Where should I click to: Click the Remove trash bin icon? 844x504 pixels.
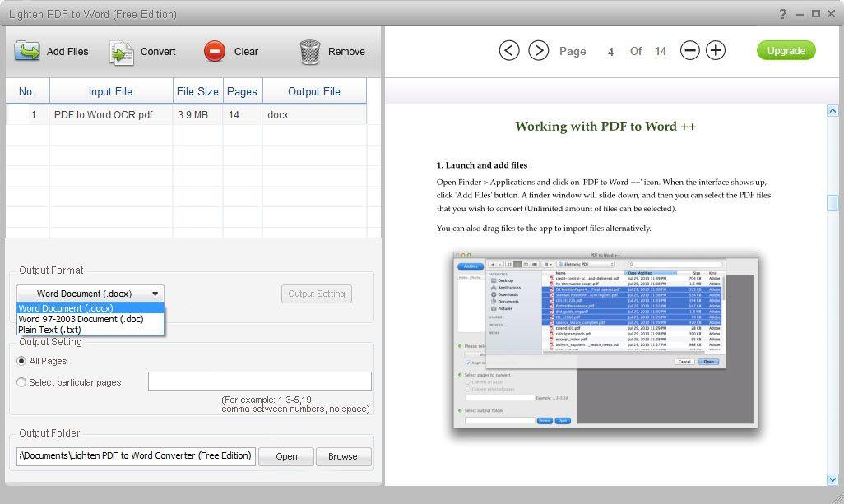point(309,52)
